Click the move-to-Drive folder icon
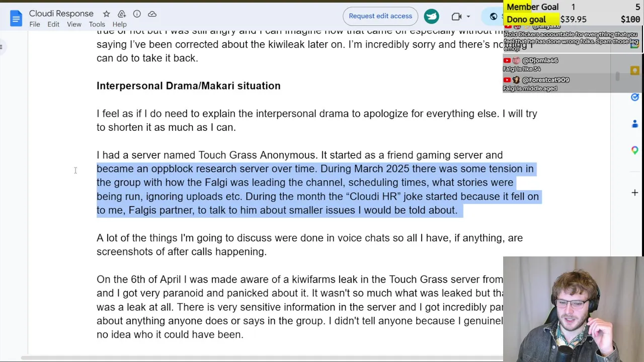The width and height of the screenshot is (644, 362). [122, 14]
